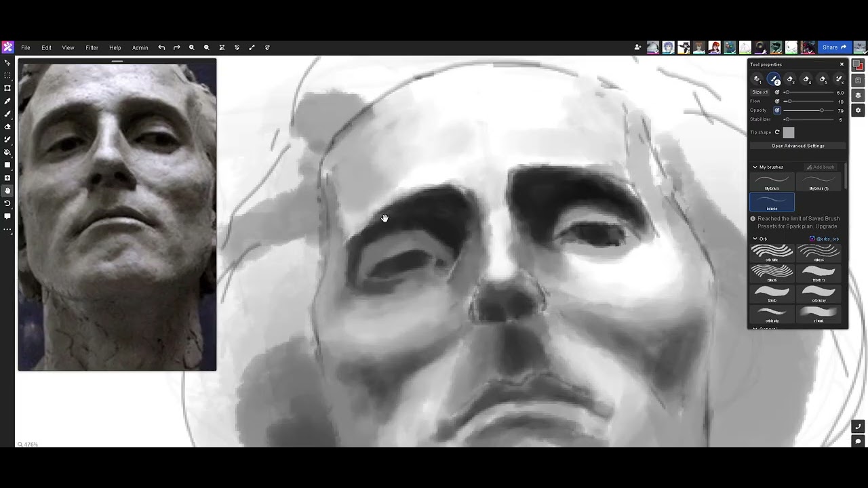
Task: Open the Help menu
Action: tap(115, 47)
